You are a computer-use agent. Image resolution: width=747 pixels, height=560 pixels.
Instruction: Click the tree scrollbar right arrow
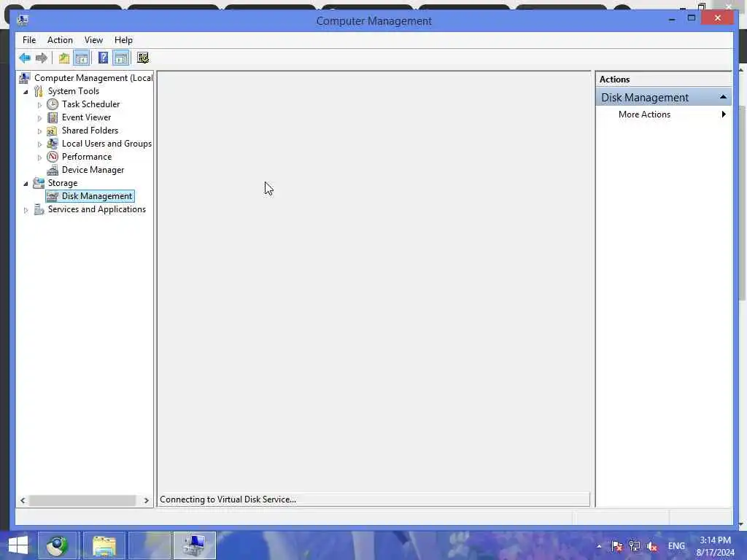pyautogui.click(x=146, y=500)
